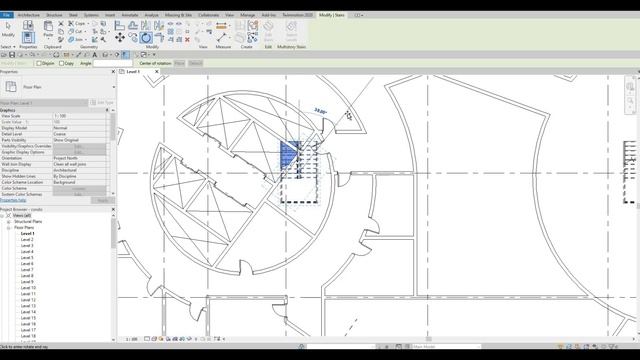This screenshot has width=640, height=360.
Task: Open the Cope tool dropdown arrow
Action: (88, 24)
